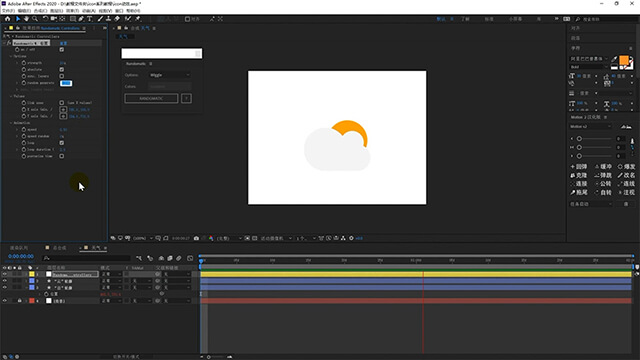Open the Window menu in menu bar
The height and width of the screenshot is (360, 640).
click(119, 11)
